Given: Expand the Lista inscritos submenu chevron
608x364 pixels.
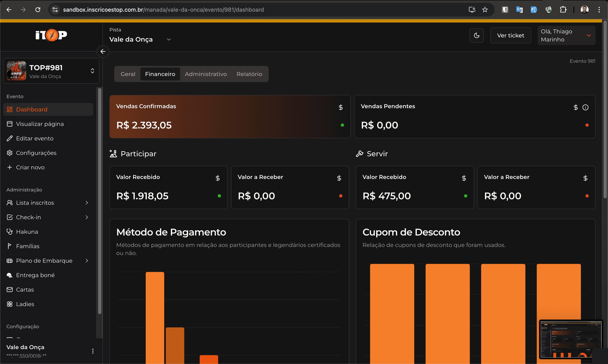Looking at the screenshot, I should point(87,203).
